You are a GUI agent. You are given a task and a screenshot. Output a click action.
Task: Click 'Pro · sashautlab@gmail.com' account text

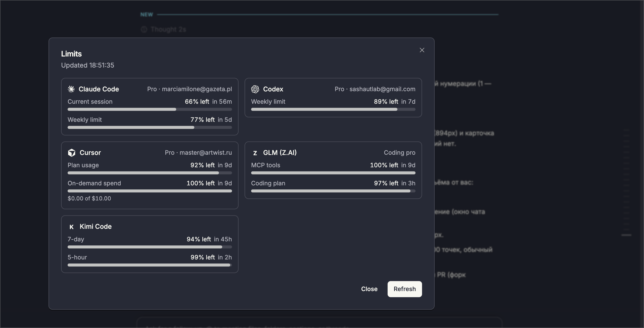pos(375,89)
